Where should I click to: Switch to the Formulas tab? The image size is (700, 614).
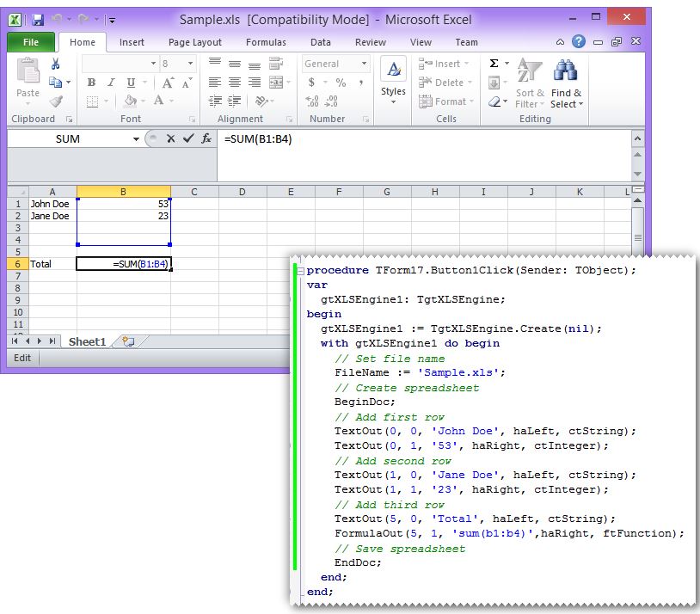(x=266, y=42)
